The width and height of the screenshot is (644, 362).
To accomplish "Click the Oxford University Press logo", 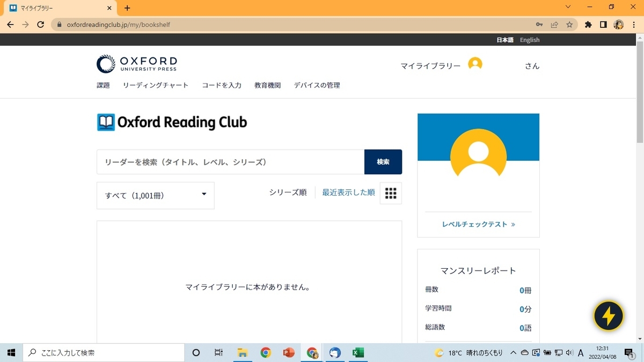I will pos(137,63).
